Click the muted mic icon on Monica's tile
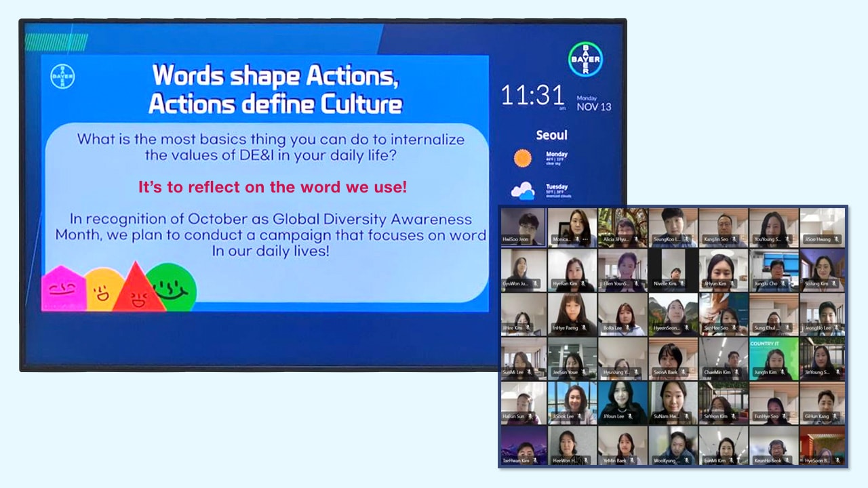The width and height of the screenshot is (868, 488). click(x=578, y=239)
